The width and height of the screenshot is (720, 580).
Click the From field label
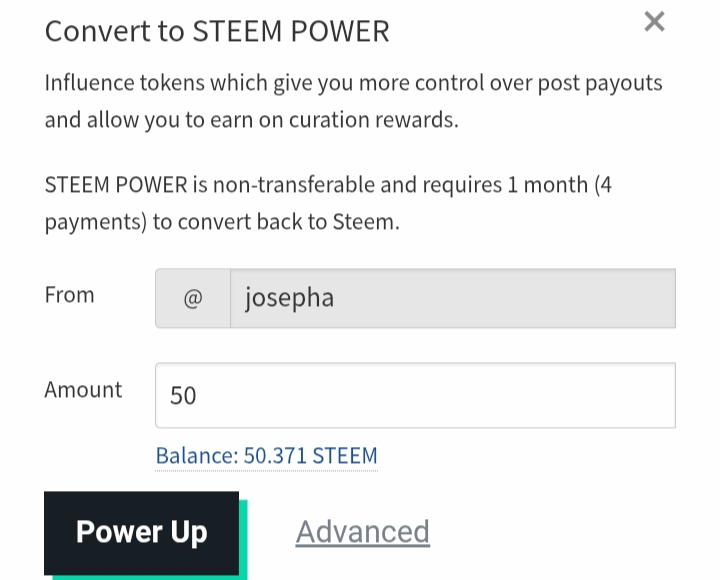(70, 295)
